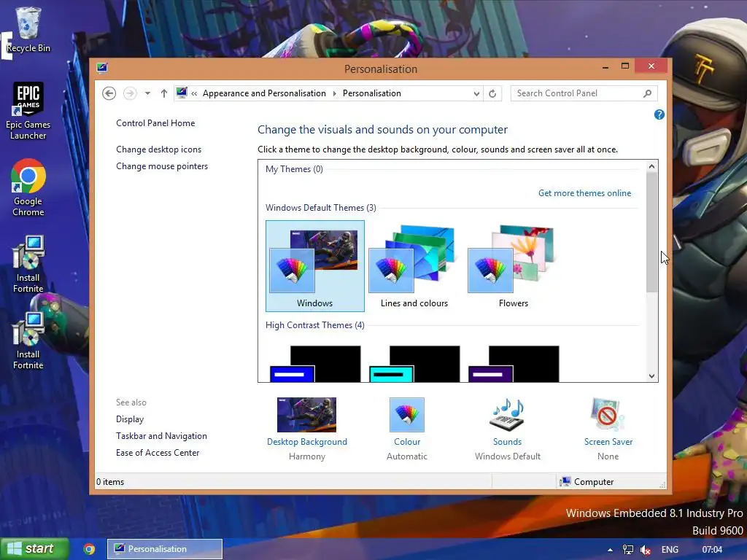
Task: Click the search magnifier icon
Action: coord(648,93)
